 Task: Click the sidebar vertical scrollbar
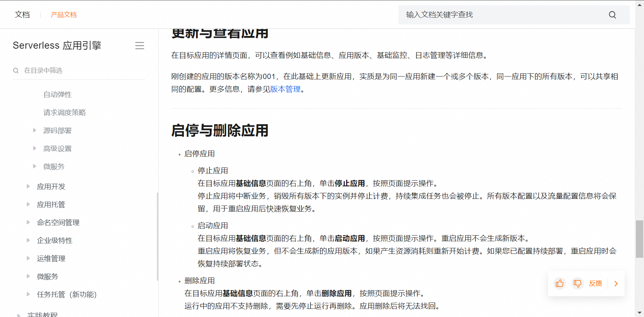click(x=158, y=236)
